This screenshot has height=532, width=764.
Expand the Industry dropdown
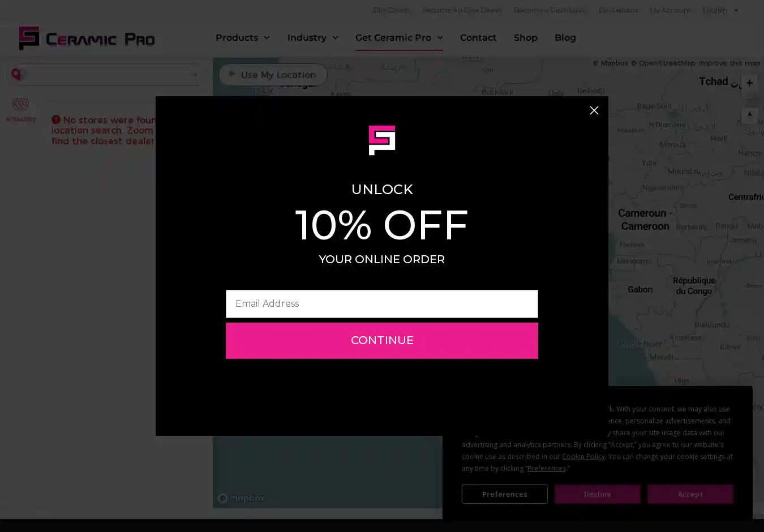(312, 37)
